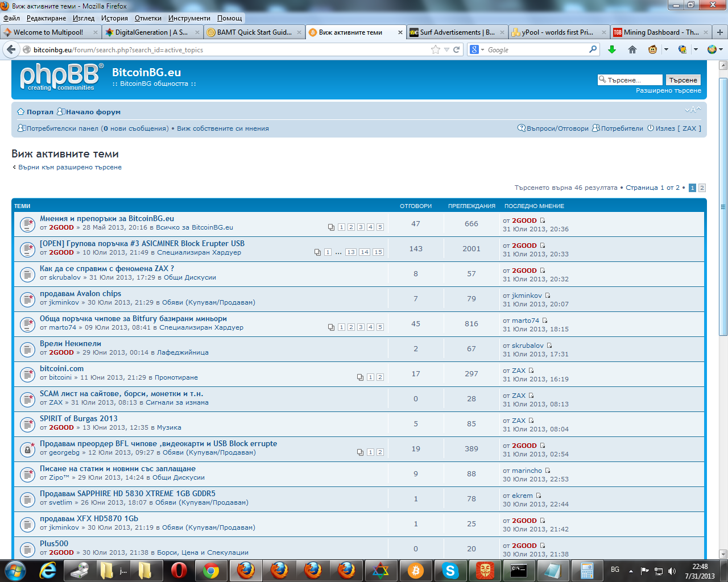Switch to DigitalGeneration tab

(152, 32)
